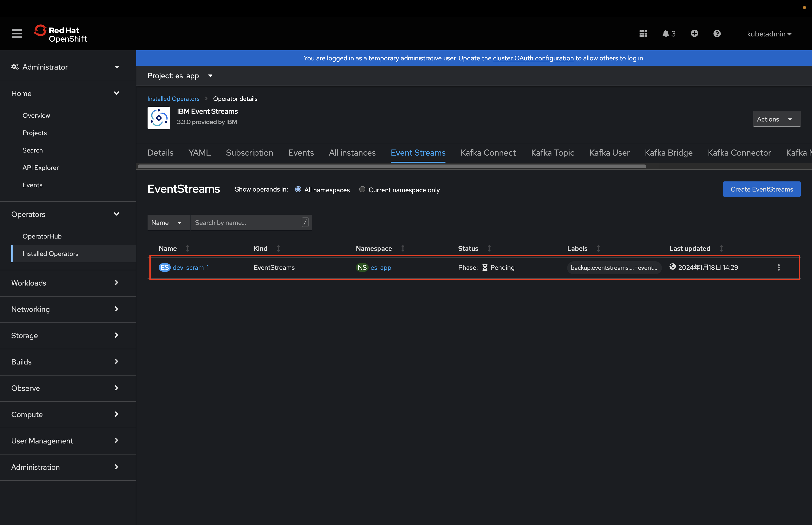The height and width of the screenshot is (525, 812).
Task: Click the quick add plus icon
Action: pyautogui.click(x=694, y=33)
